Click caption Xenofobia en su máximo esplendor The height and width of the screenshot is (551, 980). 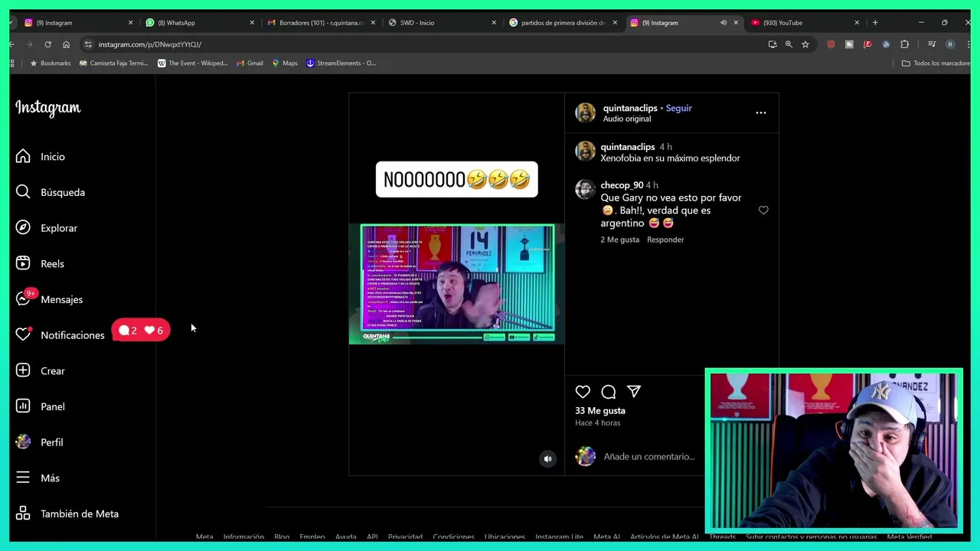click(670, 158)
